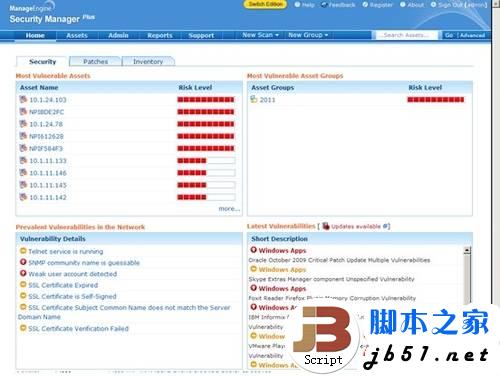The width and height of the screenshot is (500, 376).
Task: Open asset 10.1.11.146
Action: (x=48, y=173)
